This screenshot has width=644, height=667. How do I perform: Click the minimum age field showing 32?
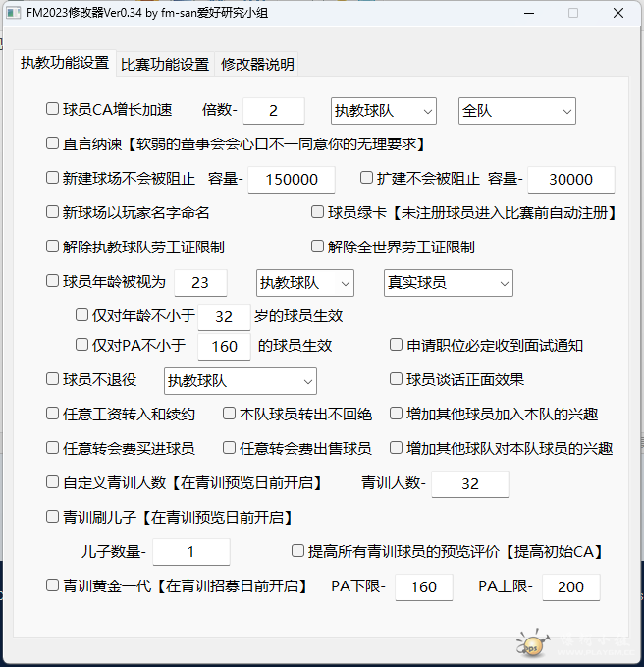tap(224, 317)
